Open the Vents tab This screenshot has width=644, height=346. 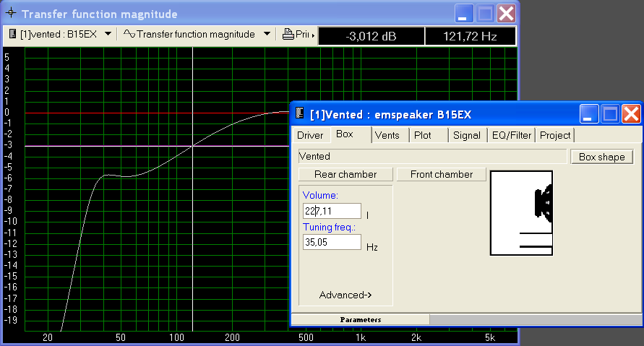(387, 136)
